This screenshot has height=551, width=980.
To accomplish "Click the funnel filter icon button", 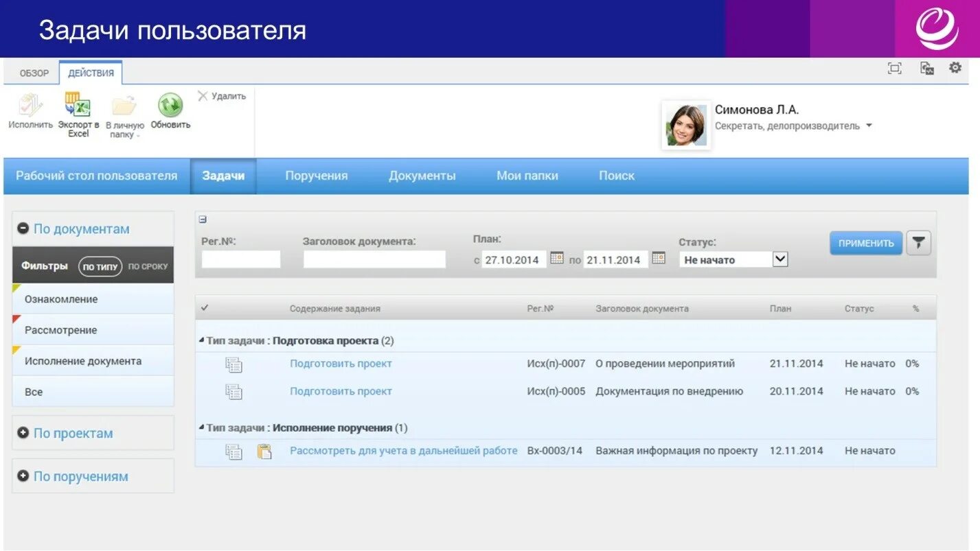I will [919, 243].
